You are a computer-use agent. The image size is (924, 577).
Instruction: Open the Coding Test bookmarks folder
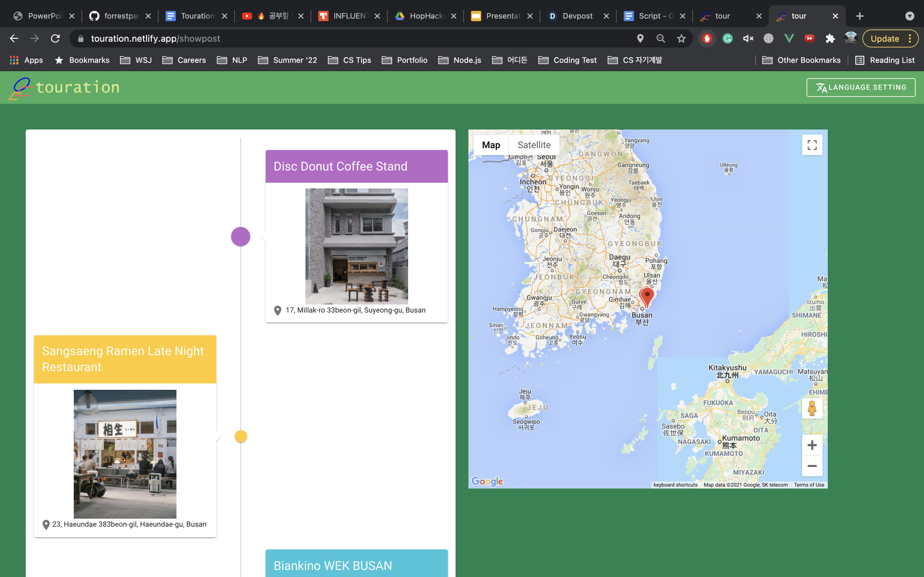[567, 60]
